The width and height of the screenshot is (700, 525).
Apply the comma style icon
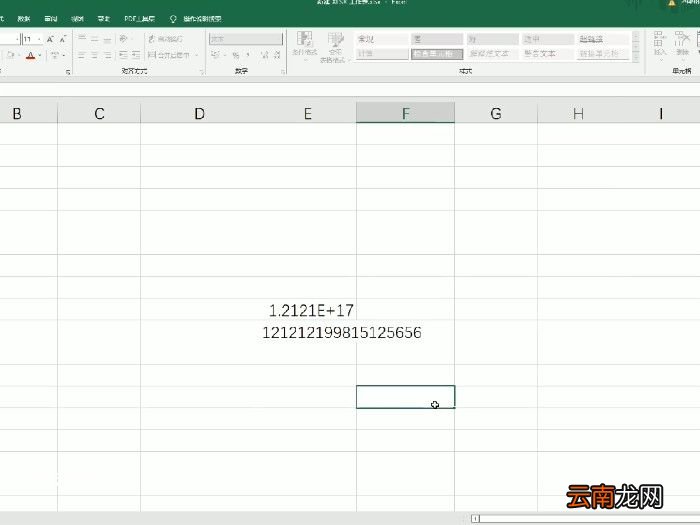248,55
